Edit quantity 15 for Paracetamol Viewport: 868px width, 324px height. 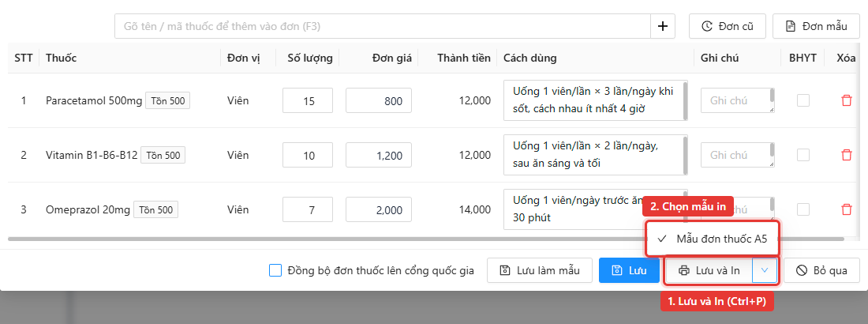pyautogui.click(x=308, y=100)
